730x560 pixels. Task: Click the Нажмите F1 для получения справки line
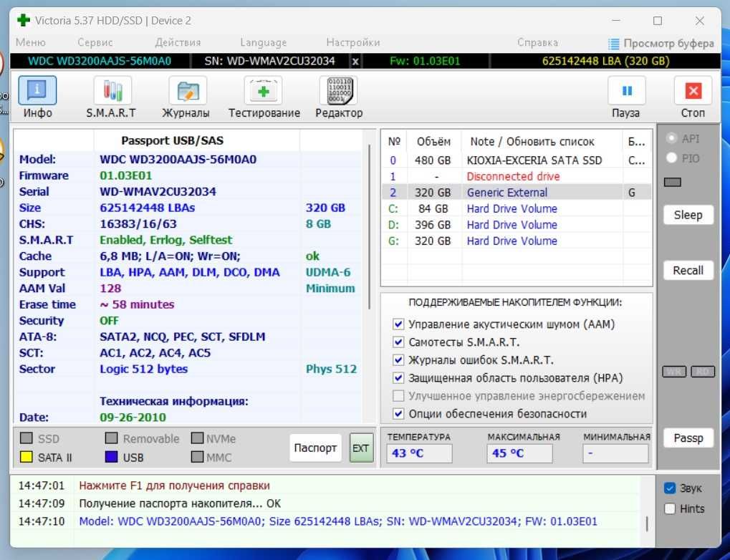(174, 486)
